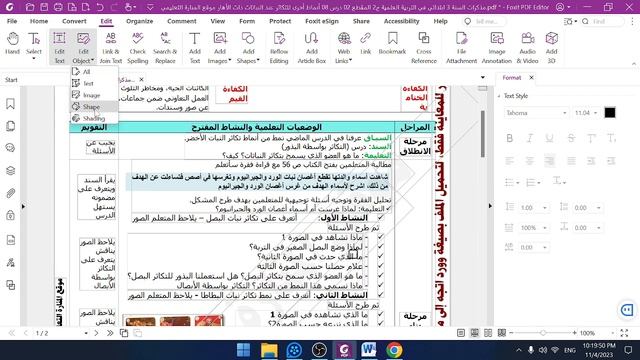Insert a Link from ribbon
The height and width of the screenshot is (360, 640).
(x=365, y=43)
